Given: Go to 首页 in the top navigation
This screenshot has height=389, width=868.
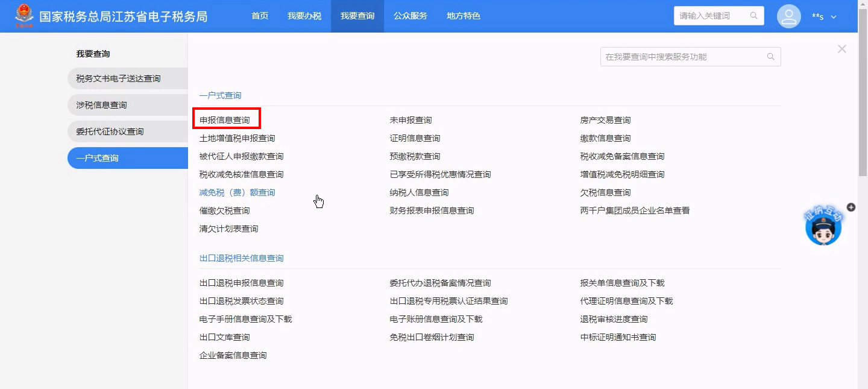Looking at the screenshot, I should (x=260, y=16).
